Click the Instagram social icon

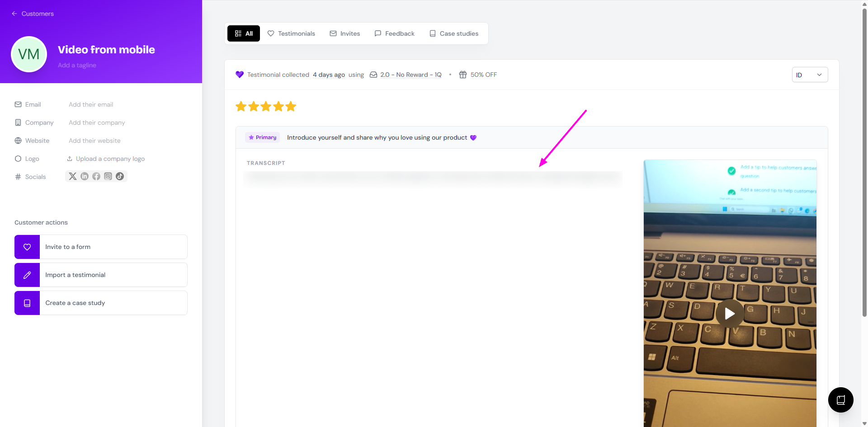point(108,176)
